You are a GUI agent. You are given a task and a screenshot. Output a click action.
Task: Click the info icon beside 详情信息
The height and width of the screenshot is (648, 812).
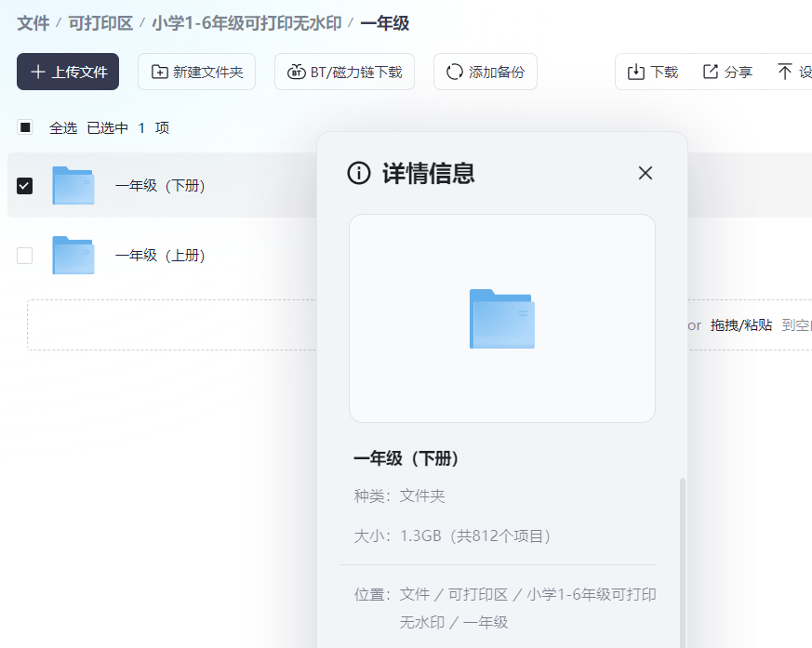(x=358, y=173)
